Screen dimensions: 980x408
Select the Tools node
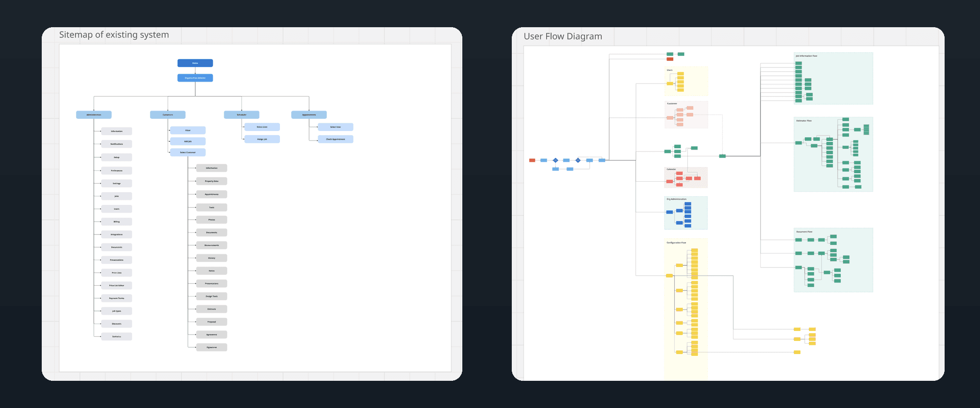(x=211, y=208)
